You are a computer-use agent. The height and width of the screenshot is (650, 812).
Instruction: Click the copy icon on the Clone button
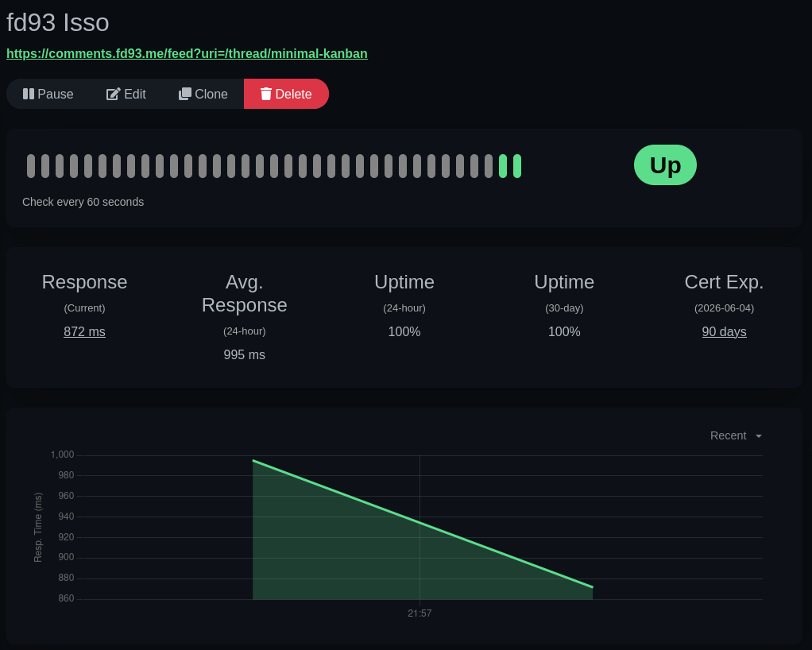pos(185,94)
